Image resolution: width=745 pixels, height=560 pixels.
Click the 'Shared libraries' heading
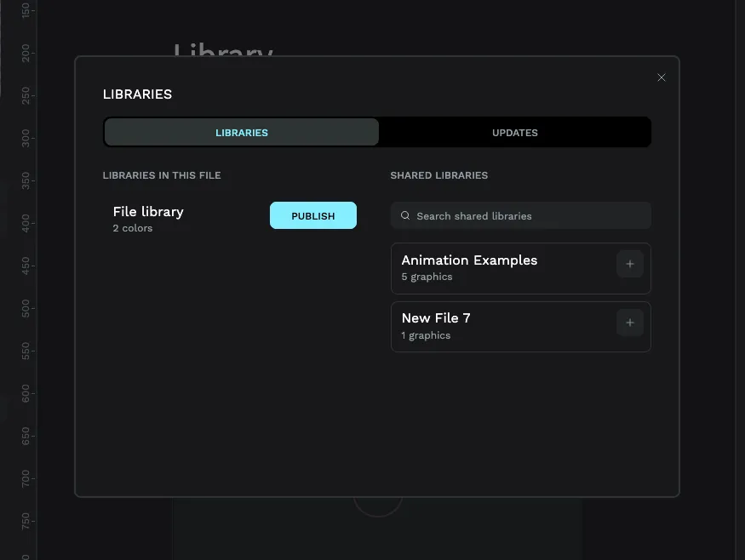coord(439,175)
